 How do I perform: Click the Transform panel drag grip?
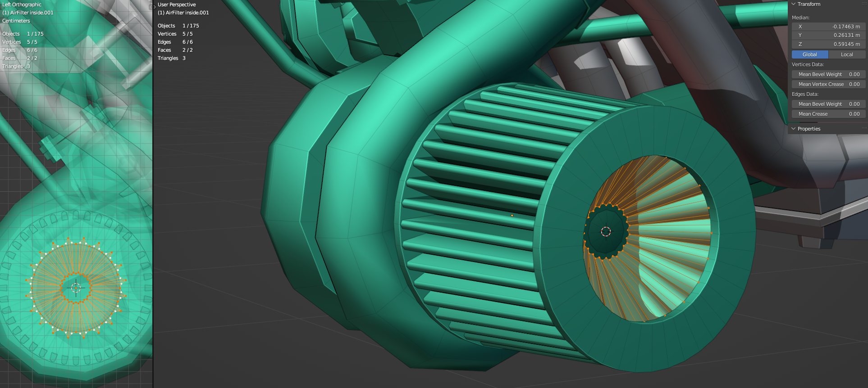(864, 4)
